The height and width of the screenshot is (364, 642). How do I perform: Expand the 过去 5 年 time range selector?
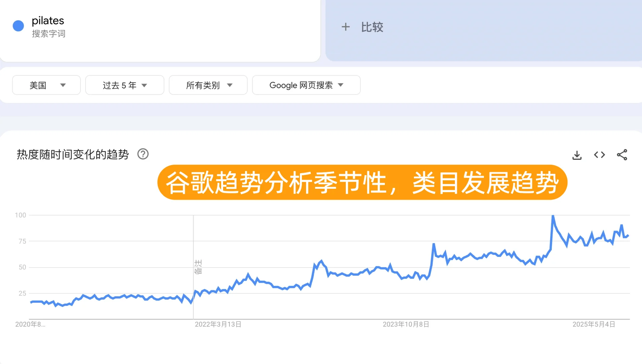pyautogui.click(x=125, y=85)
